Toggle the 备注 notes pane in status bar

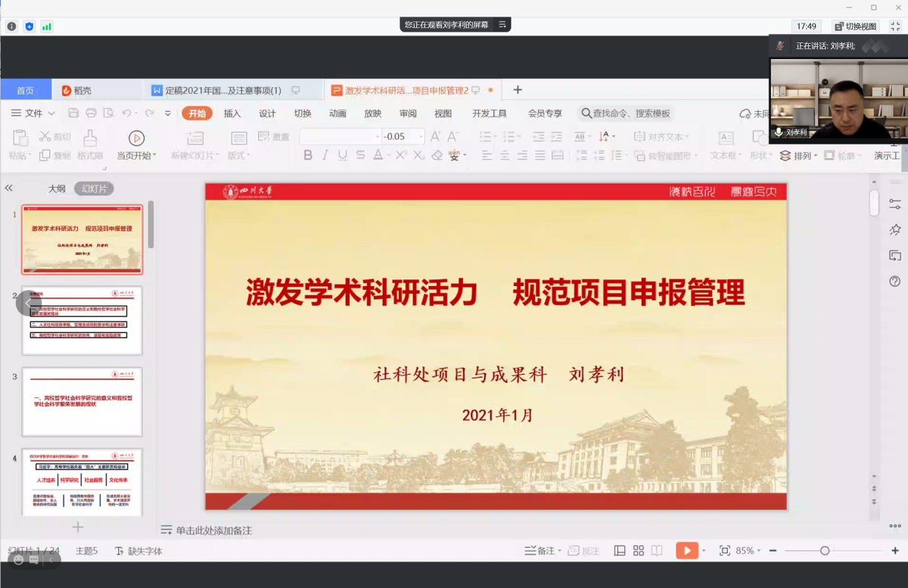pos(540,551)
